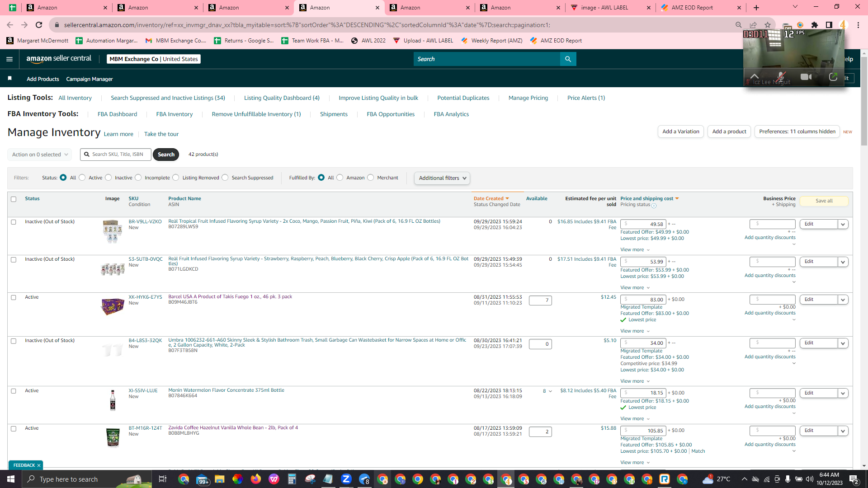This screenshot has height=488, width=868.
Task: Open Campaign Manager in nav bar
Action: [x=90, y=79]
